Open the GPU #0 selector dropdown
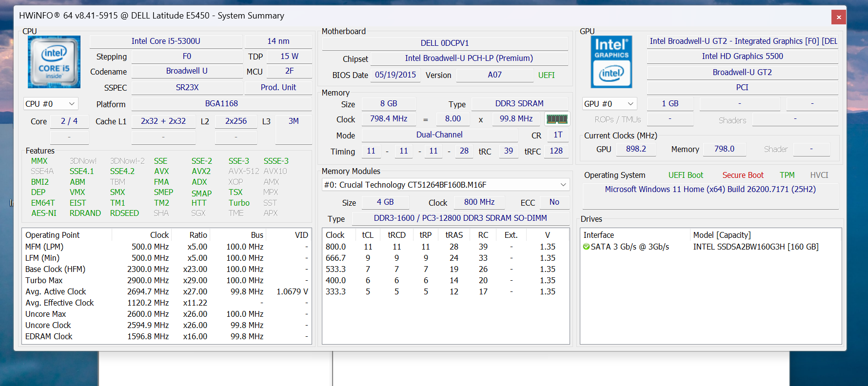Viewport: 868px width, 386px height. tap(610, 104)
